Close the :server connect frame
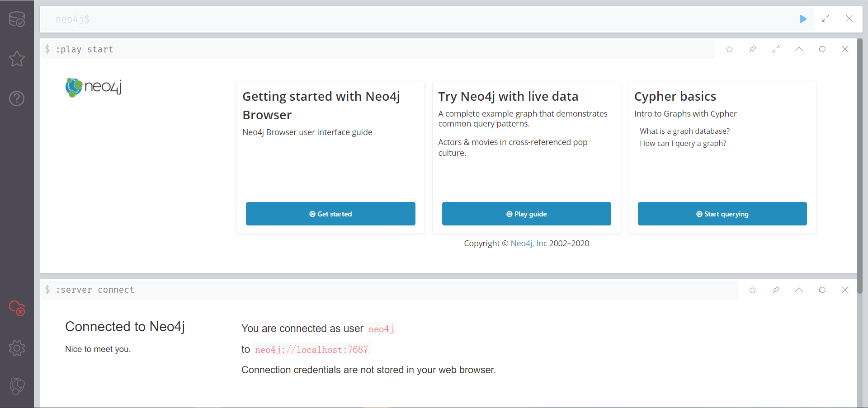The width and height of the screenshot is (868, 408). 845,290
